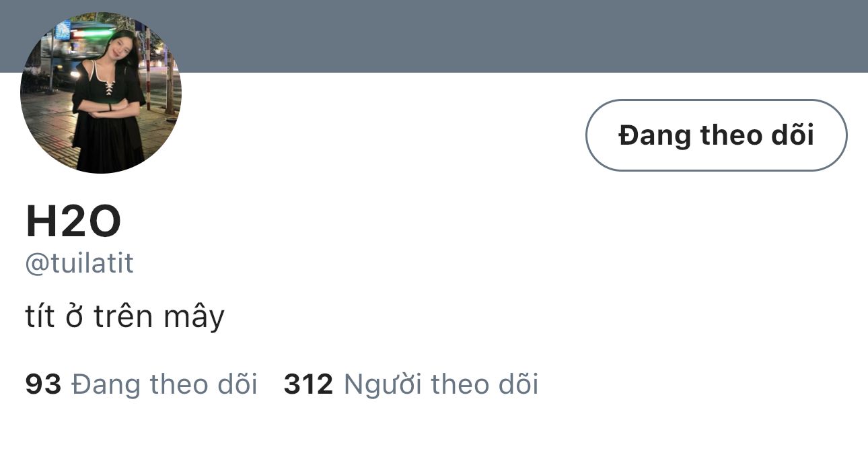Click the word "tít" in the bio
Screen dimensions: 868x457
click(39, 316)
